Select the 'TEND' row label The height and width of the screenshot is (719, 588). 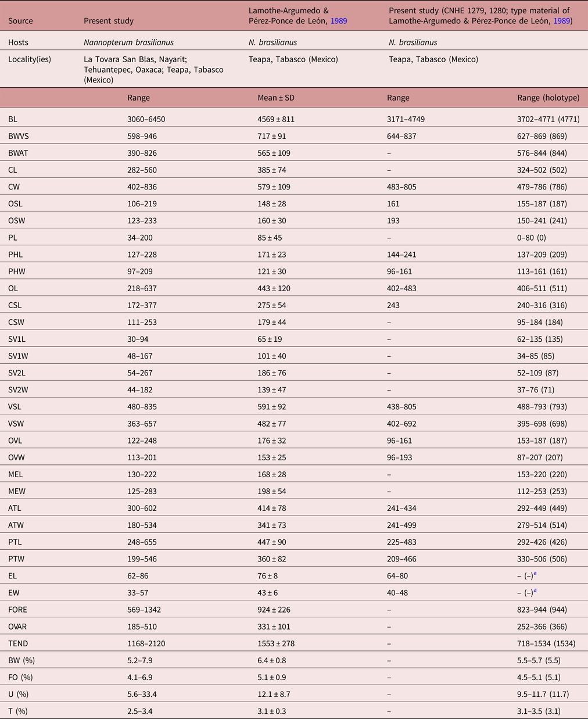tap(18, 643)
